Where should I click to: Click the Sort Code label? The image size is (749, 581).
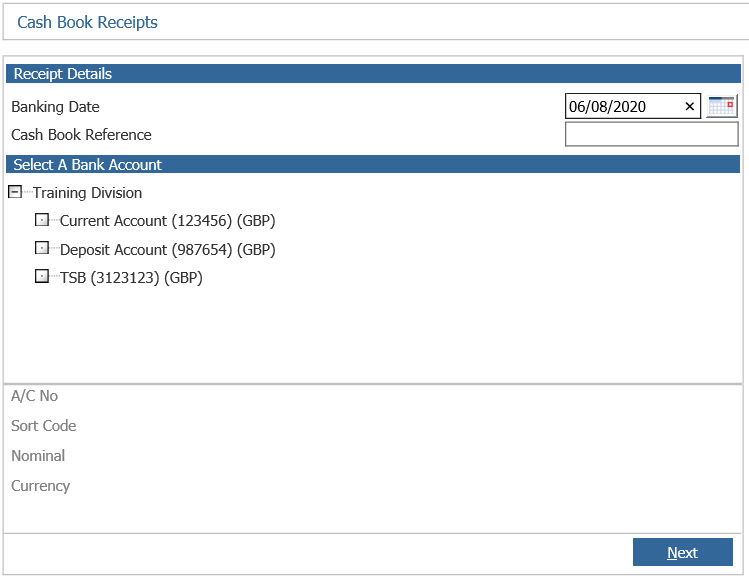[x=43, y=426]
